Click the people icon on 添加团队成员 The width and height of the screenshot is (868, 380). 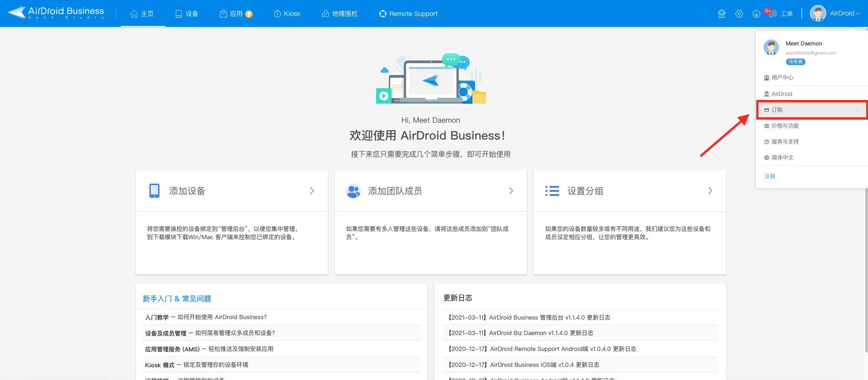tap(353, 191)
